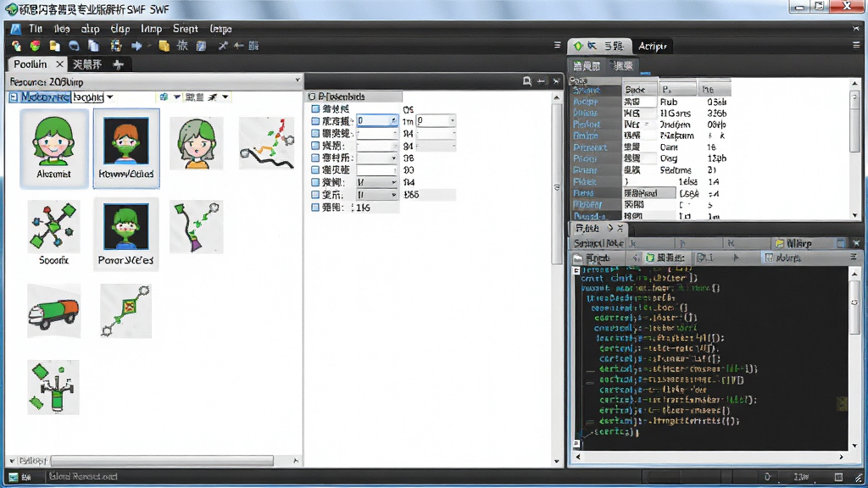Click the icon at the status bar's left end

click(13, 477)
